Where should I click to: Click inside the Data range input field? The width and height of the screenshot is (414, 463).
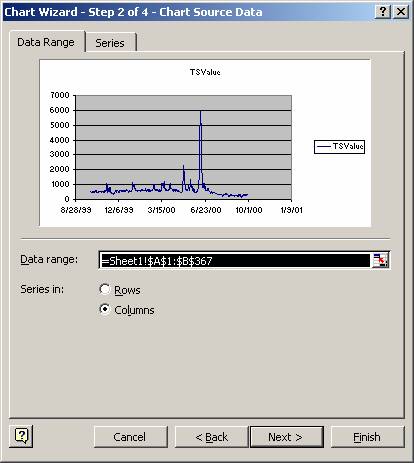[235, 260]
